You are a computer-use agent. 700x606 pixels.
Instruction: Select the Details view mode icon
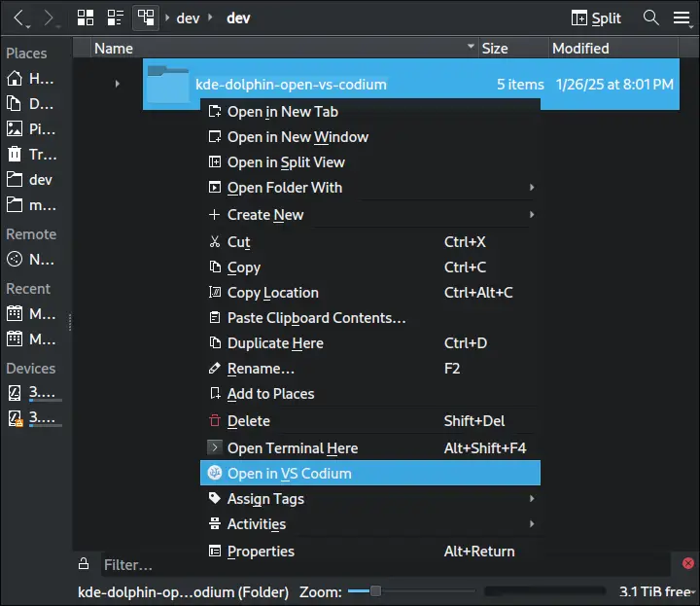tap(146, 18)
